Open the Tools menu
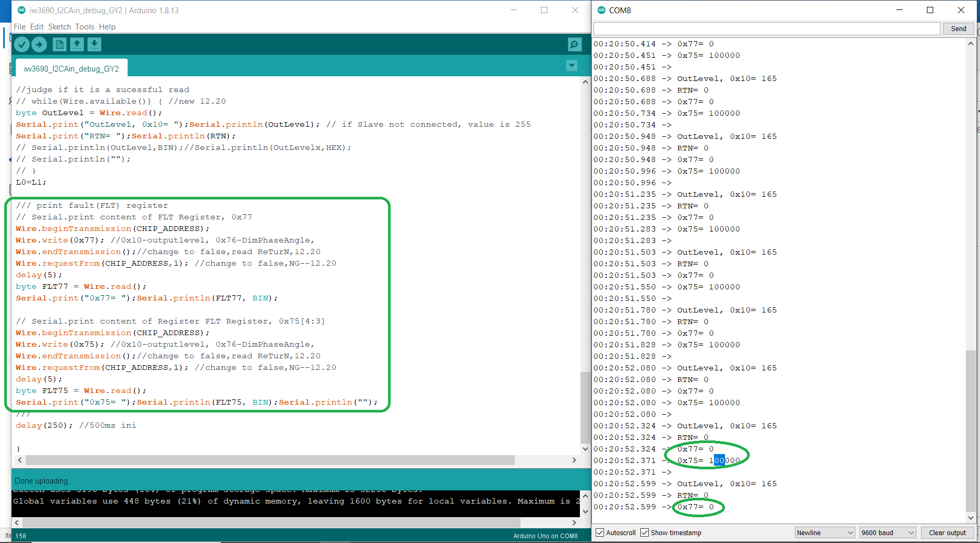This screenshot has width=980, height=543. tap(85, 27)
